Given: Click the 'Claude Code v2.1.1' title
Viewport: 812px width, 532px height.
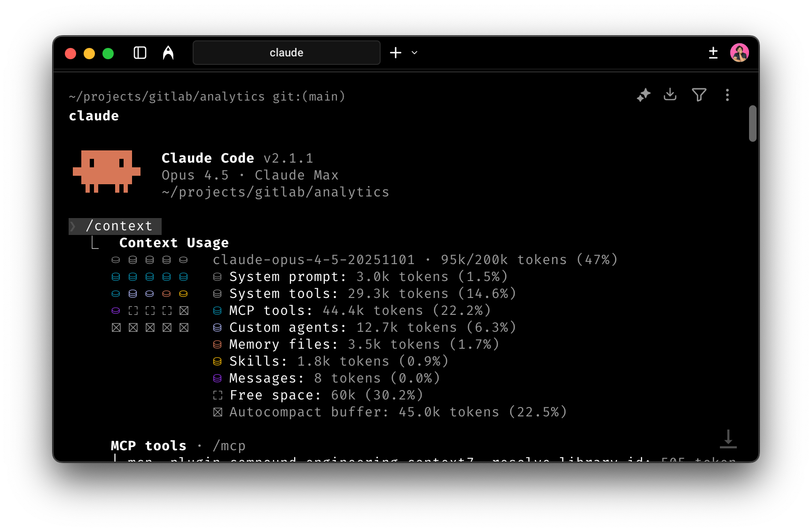Looking at the screenshot, I should click(x=237, y=158).
